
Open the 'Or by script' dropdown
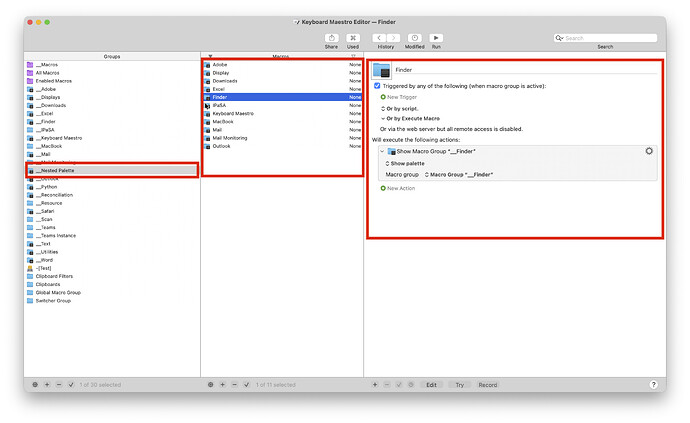click(400, 108)
